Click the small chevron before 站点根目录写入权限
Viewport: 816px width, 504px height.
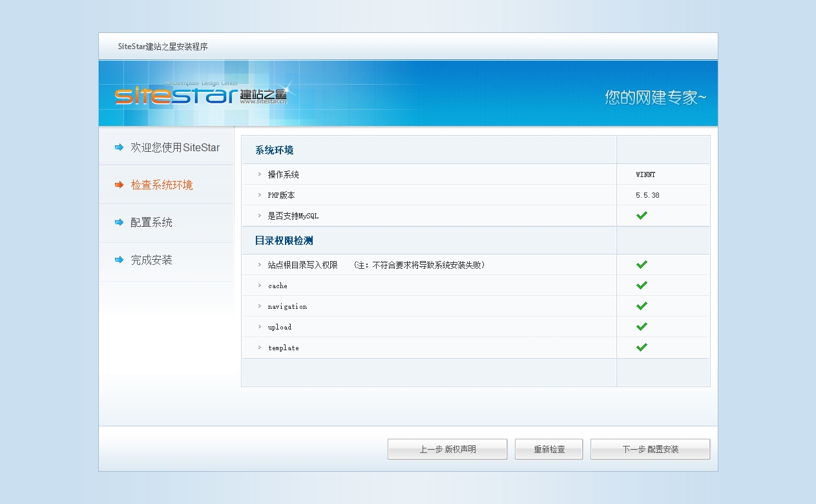click(260, 265)
